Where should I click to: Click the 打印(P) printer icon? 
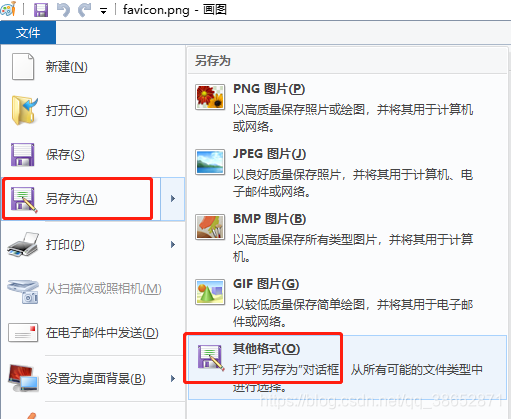coord(23,244)
